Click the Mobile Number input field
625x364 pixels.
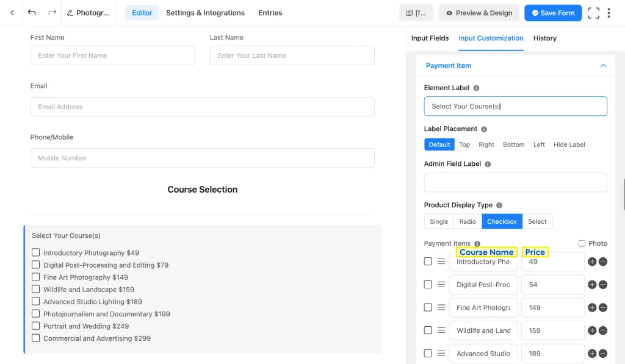(203, 158)
